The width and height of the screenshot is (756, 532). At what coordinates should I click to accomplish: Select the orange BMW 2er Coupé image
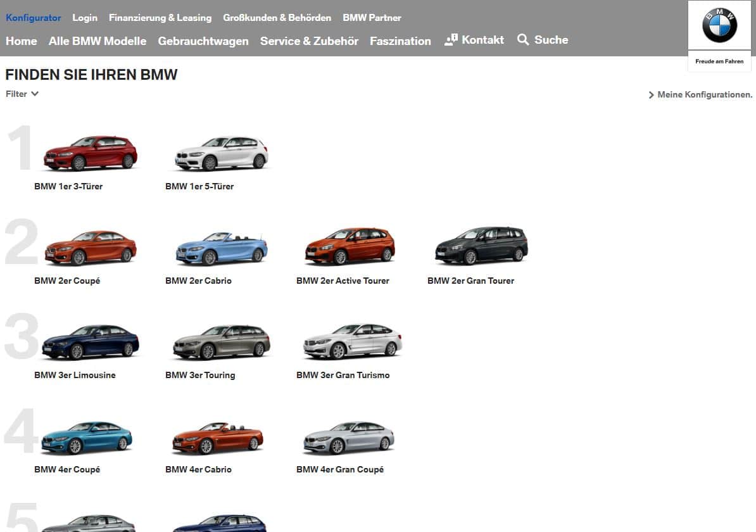[x=91, y=248]
